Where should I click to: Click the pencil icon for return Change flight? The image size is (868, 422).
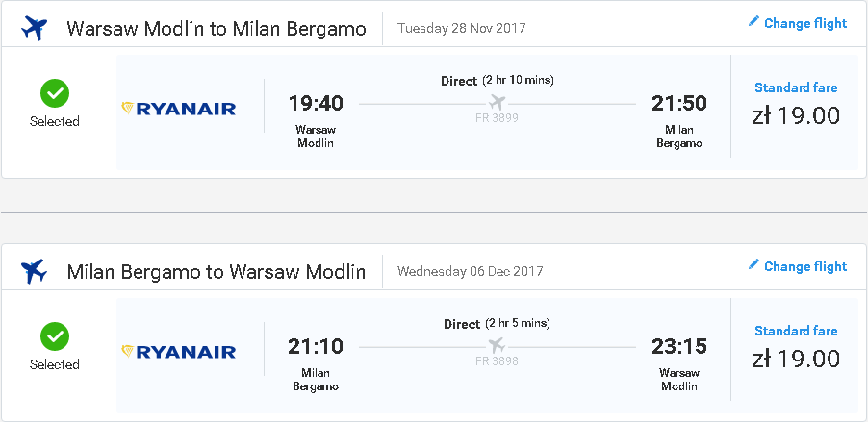coord(753,264)
